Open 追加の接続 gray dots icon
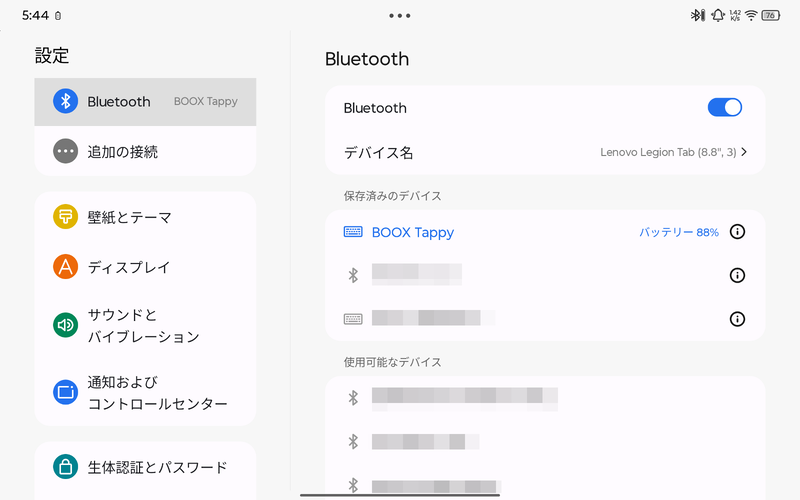The height and width of the screenshot is (500, 800). [65, 151]
